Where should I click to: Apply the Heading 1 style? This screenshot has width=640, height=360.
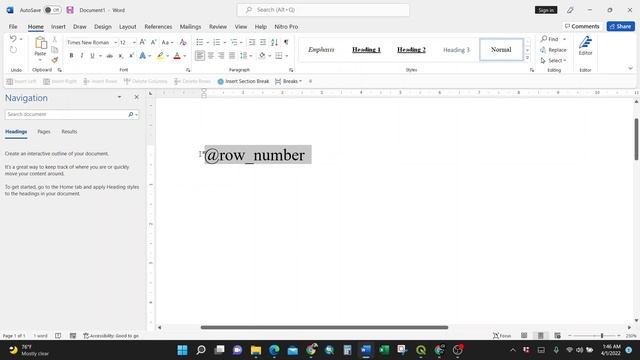coord(366,49)
